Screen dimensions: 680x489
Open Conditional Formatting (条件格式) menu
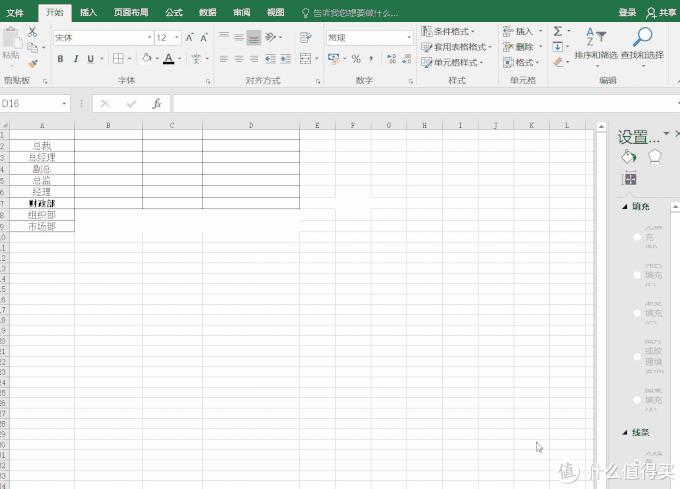tap(448, 31)
